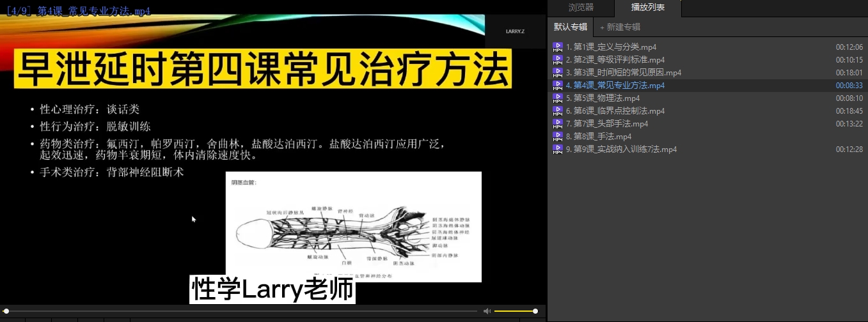Click MP4 icon of 第1课_定义与分类
Image resolution: width=868 pixels, height=322 pixels.
point(558,47)
